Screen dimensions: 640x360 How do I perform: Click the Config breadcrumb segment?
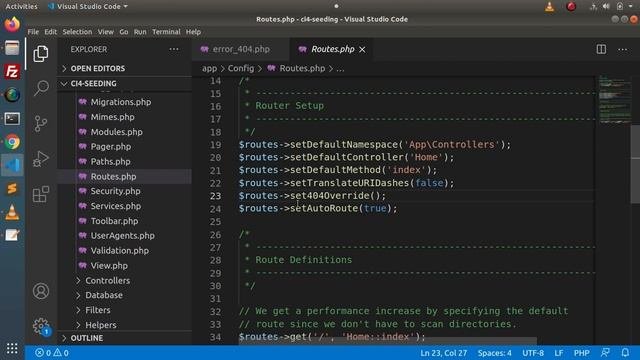coord(241,69)
